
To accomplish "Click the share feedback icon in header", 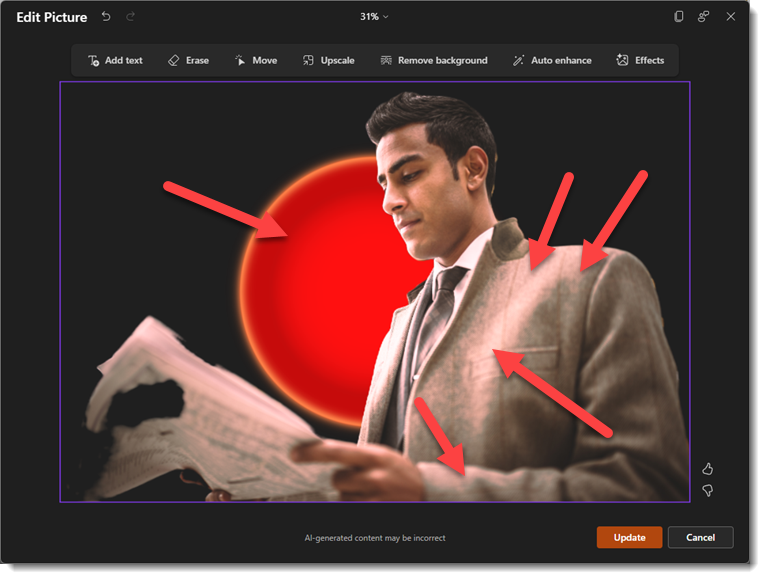I will click(x=704, y=17).
